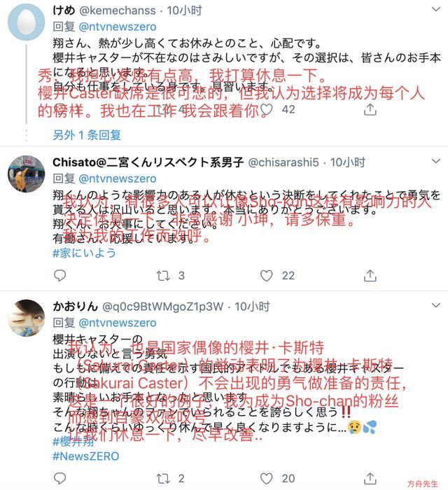The width and height of the screenshot is (448, 490).
Task: View かおりん's profile avatar
Action: [x=26, y=318]
